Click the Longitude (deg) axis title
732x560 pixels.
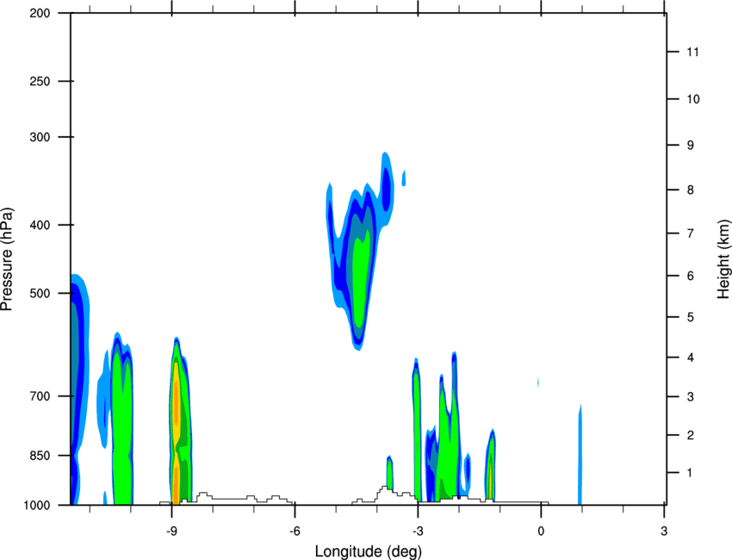(x=369, y=551)
